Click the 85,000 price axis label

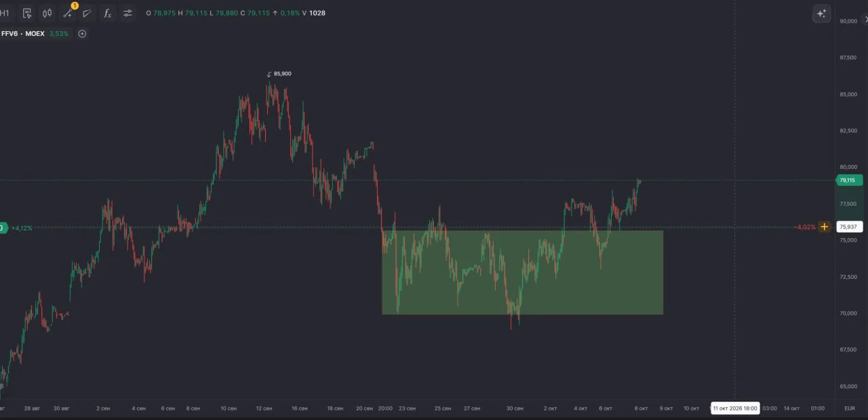(848, 94)
